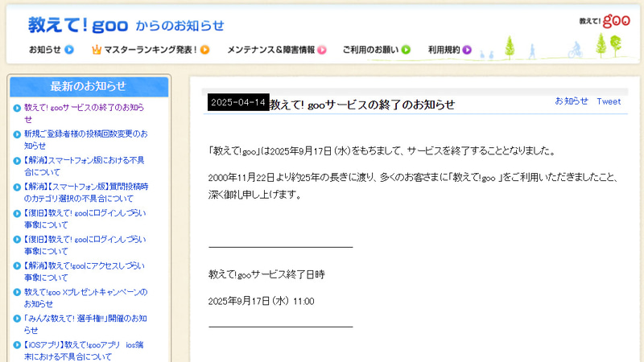Click the crown icon before マスターランキング発表
The image size is (644, 362).
pyautogui.click(x=97, y=50)
